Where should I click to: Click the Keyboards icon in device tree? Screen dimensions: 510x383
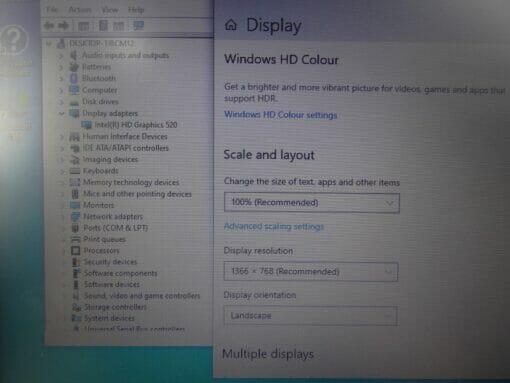tap(75, 171)
